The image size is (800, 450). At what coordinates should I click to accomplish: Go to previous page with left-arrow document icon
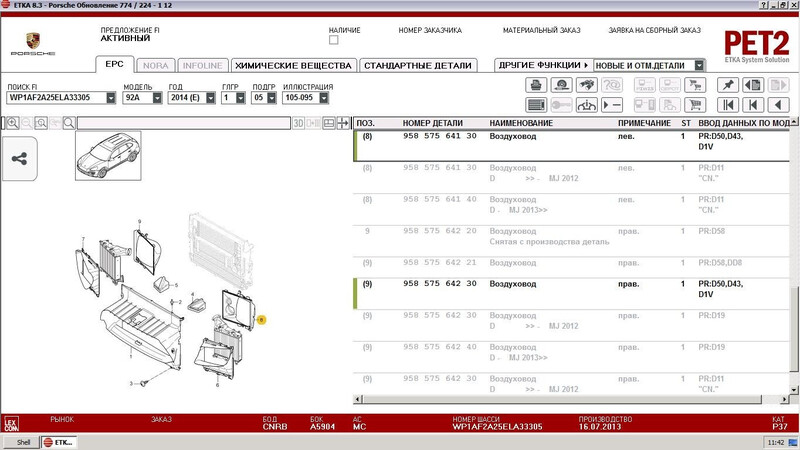point(753,85)
